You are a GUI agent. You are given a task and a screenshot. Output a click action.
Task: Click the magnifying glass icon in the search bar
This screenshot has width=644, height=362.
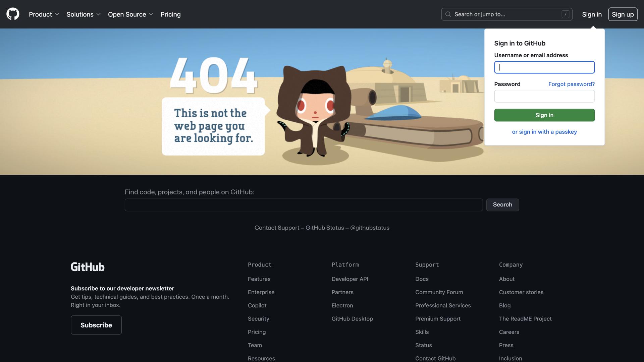pos(448,14)
